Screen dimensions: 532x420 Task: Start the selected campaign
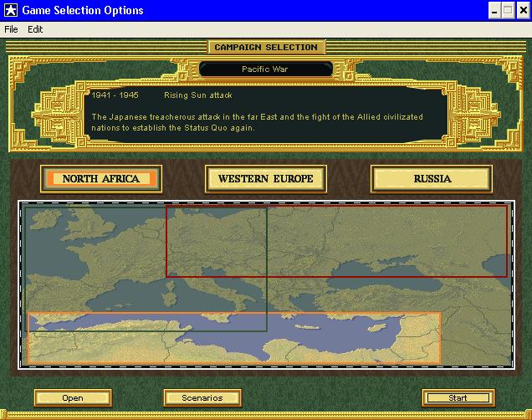(458, 398)
